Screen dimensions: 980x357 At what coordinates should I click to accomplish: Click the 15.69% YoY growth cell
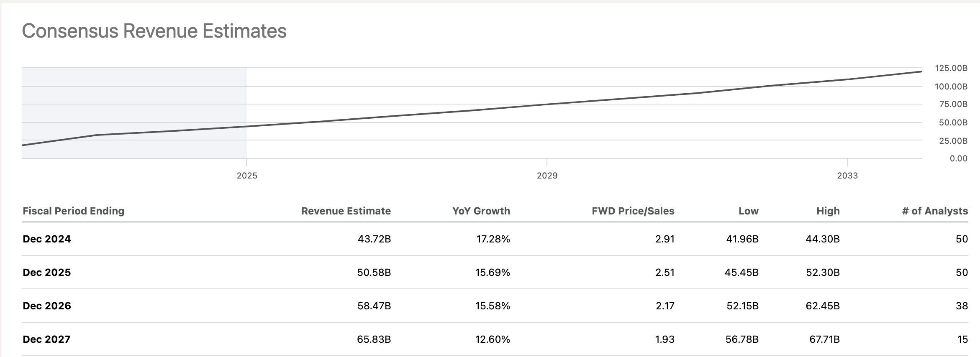[x=492, y=273]
